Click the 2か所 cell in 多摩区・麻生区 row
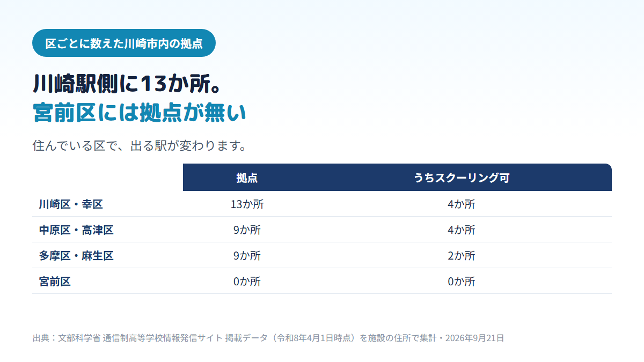 click(462, 255)
